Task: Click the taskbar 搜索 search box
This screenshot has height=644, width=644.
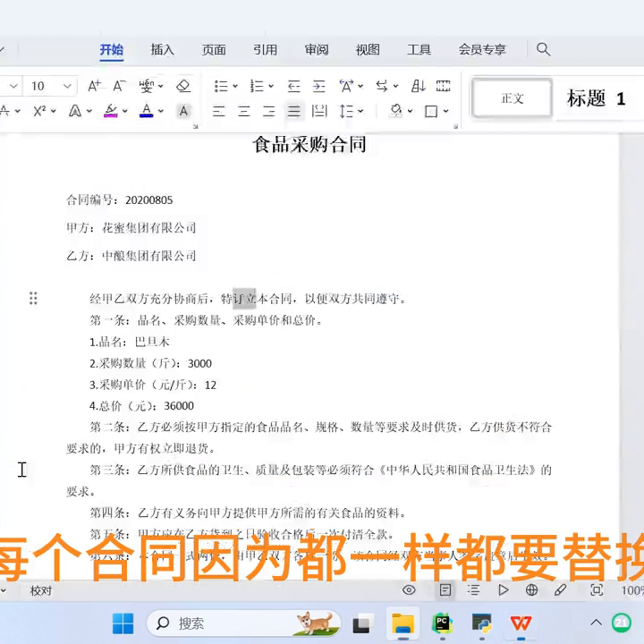Action: point(244,623)
